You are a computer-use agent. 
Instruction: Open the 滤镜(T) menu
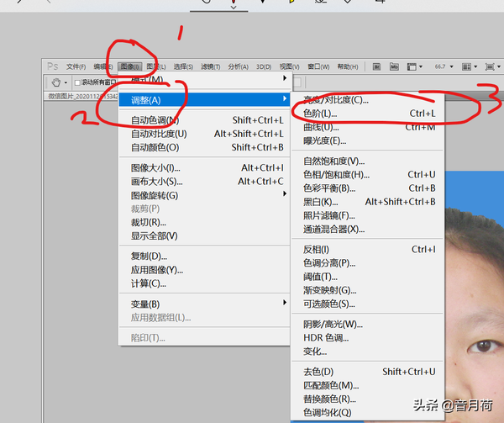coord(211,66)
